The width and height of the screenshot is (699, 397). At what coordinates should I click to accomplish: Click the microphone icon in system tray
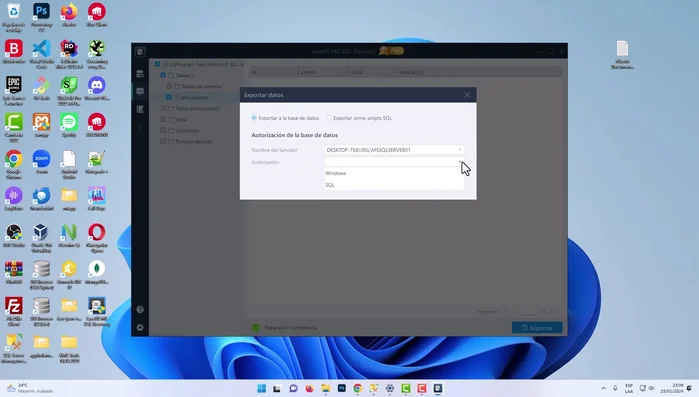[x=615, y=389]
